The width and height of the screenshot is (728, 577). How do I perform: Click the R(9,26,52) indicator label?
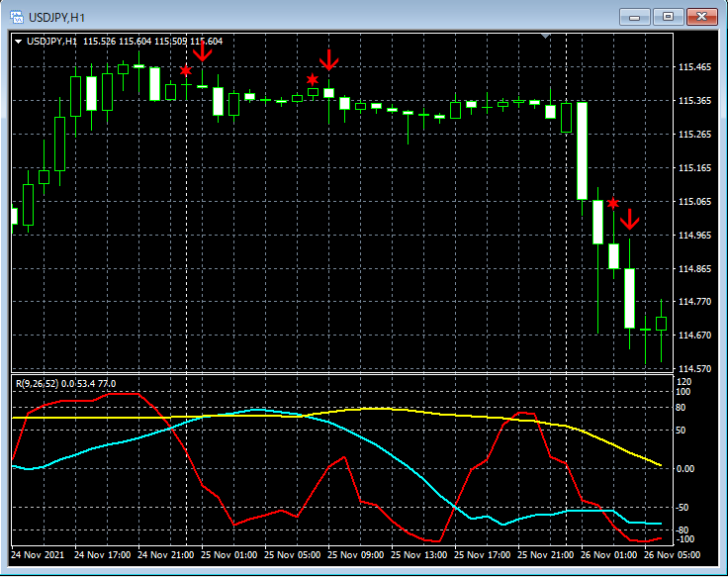[38, 383]
